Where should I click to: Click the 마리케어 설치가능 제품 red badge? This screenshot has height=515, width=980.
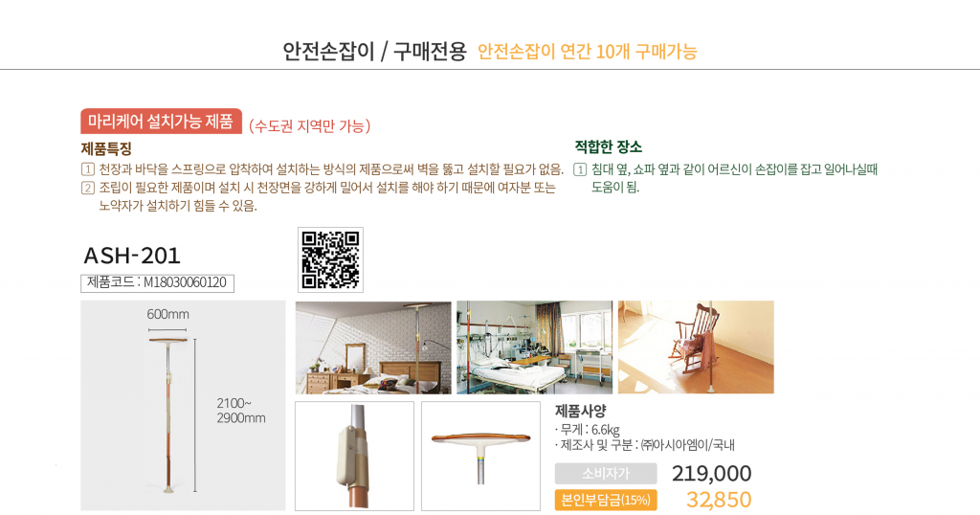161,122
